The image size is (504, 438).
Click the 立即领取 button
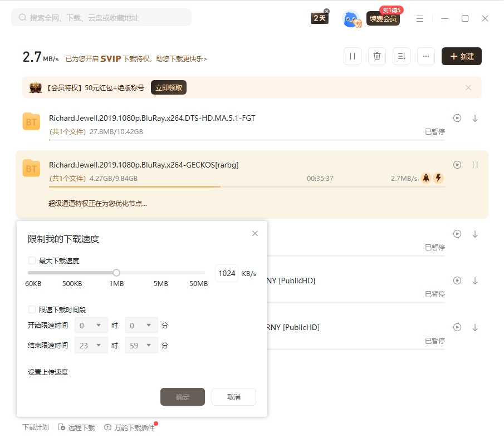(x=169, y=87)
